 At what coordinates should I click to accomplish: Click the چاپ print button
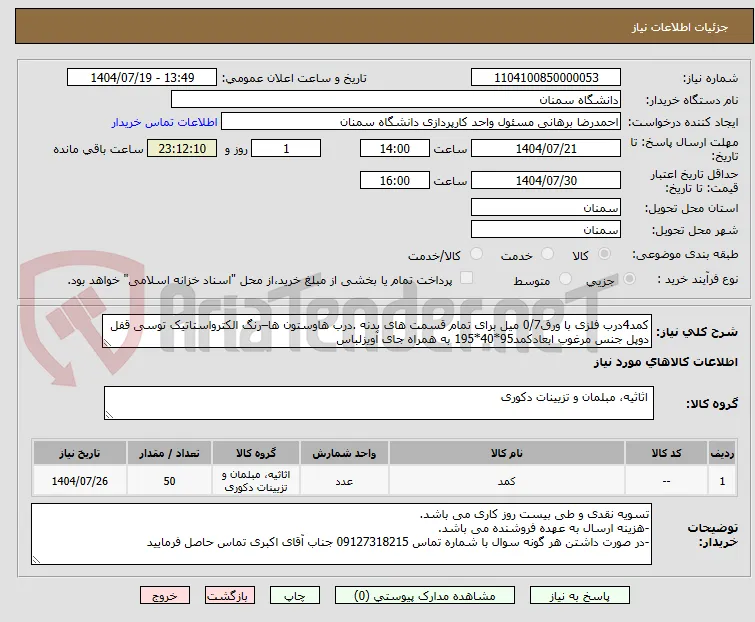click(x=295, y=596)
